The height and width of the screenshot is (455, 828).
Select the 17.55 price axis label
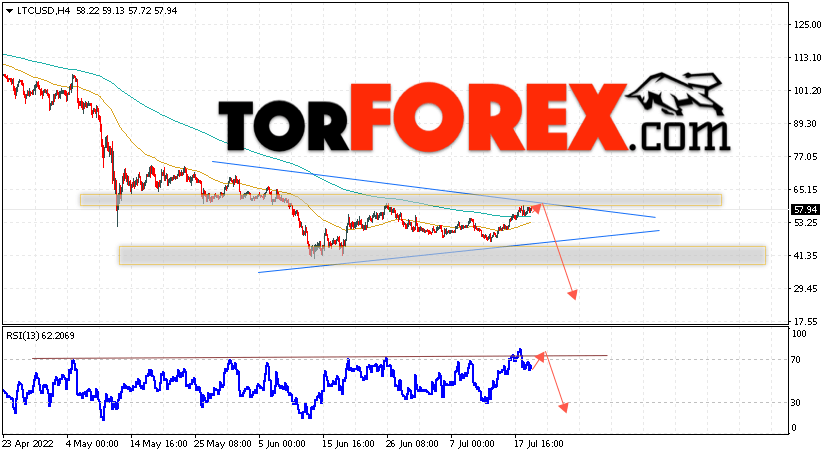tap(805, 321)
